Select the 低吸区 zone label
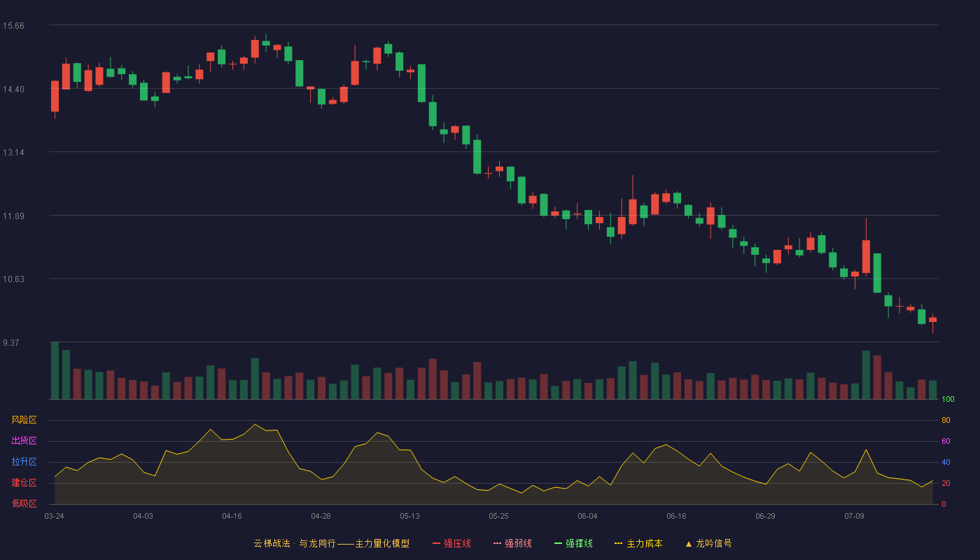 click(x=24, y=504)
